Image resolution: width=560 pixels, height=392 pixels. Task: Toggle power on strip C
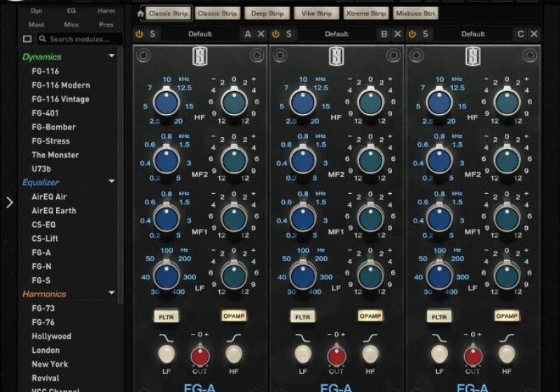(412, 34)
